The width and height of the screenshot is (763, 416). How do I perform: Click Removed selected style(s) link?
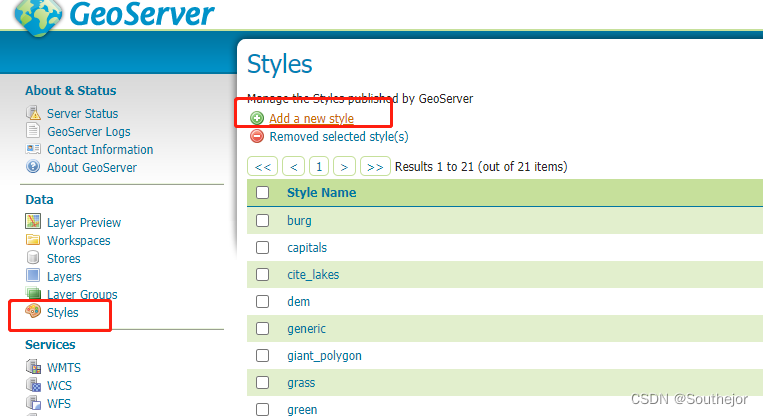[x=339, y=137]
